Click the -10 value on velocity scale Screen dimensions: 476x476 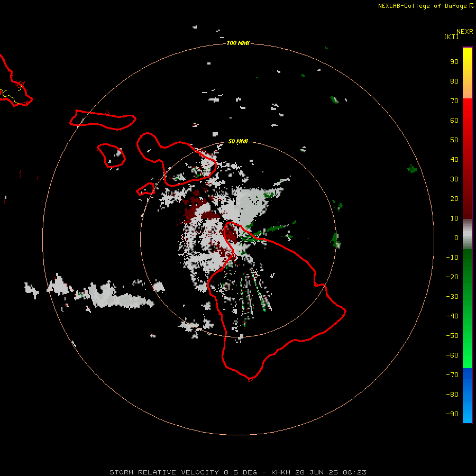[x=452, y=258]
